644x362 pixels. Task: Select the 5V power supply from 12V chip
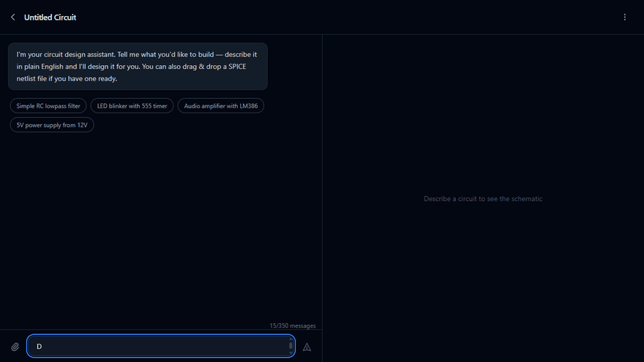click(52, 125)
